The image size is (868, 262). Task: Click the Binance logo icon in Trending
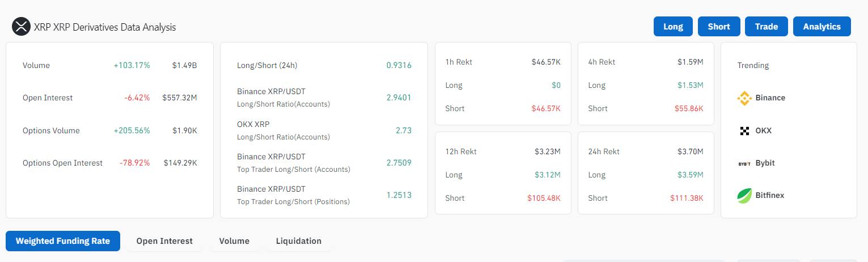pyautogui.click(x=744, y=98)
